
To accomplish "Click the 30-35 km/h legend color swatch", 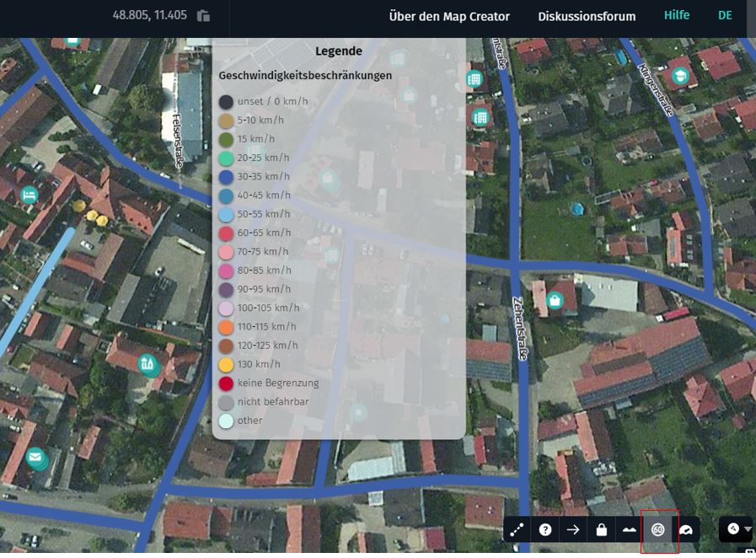I will [x=226, y=176].
